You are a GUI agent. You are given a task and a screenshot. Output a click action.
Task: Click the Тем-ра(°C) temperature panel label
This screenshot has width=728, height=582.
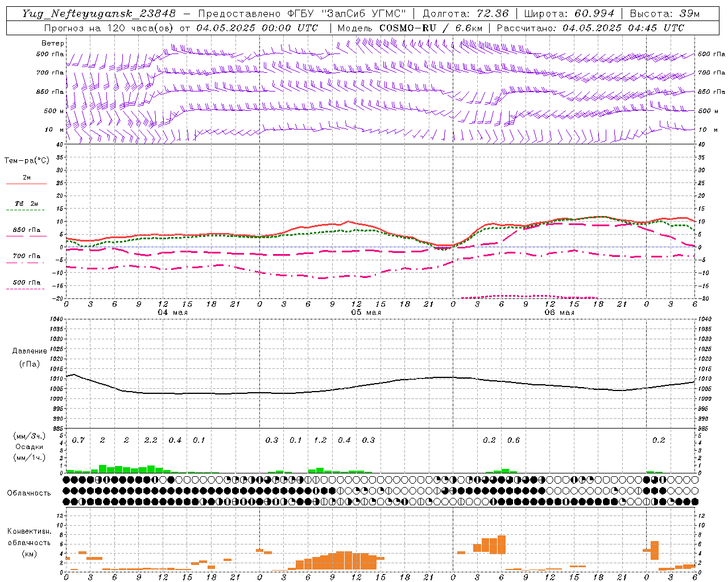click(x=27, y=161)
